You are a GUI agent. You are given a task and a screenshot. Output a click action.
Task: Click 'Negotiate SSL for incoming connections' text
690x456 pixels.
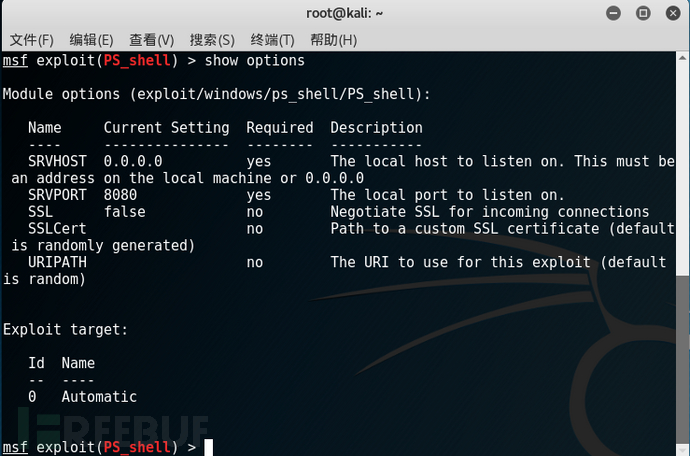(490, 212)
